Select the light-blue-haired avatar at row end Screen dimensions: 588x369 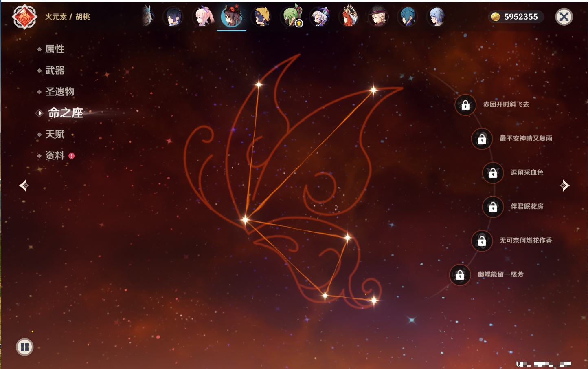click(x=437, y=17)
